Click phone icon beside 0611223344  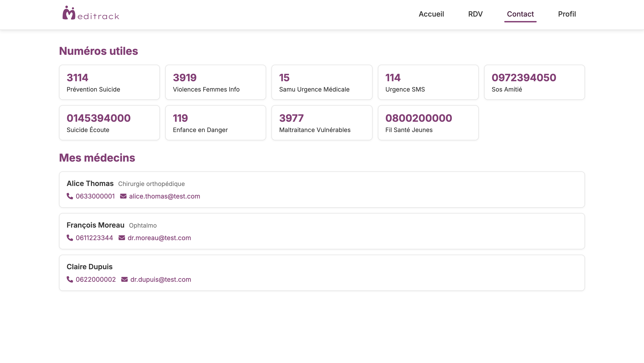point(70,238)
